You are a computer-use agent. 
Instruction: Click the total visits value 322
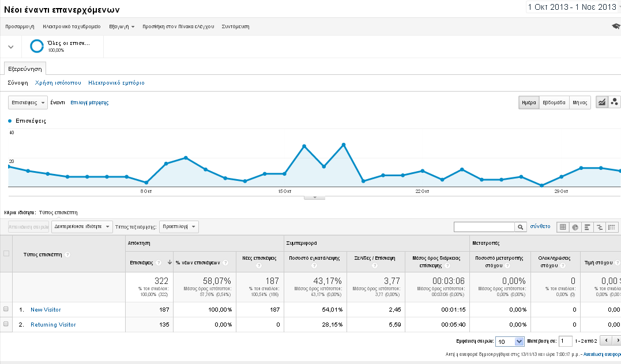(161, 280)
